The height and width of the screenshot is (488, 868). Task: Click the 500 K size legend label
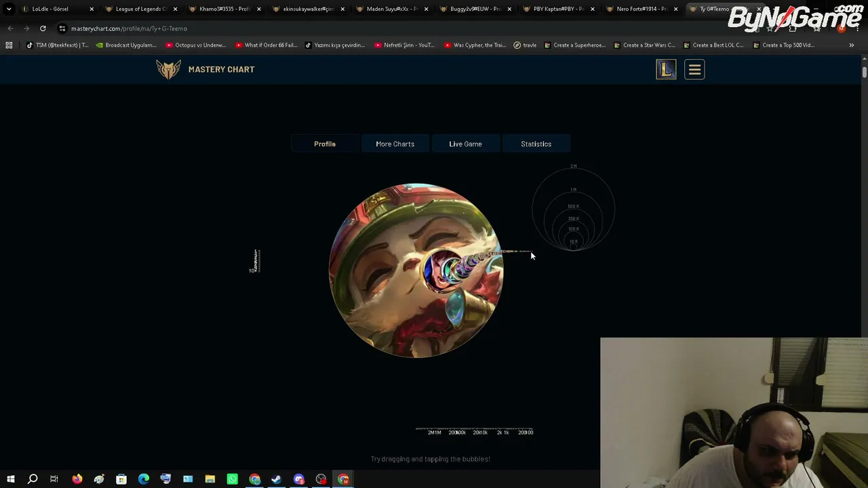[573, 207]
